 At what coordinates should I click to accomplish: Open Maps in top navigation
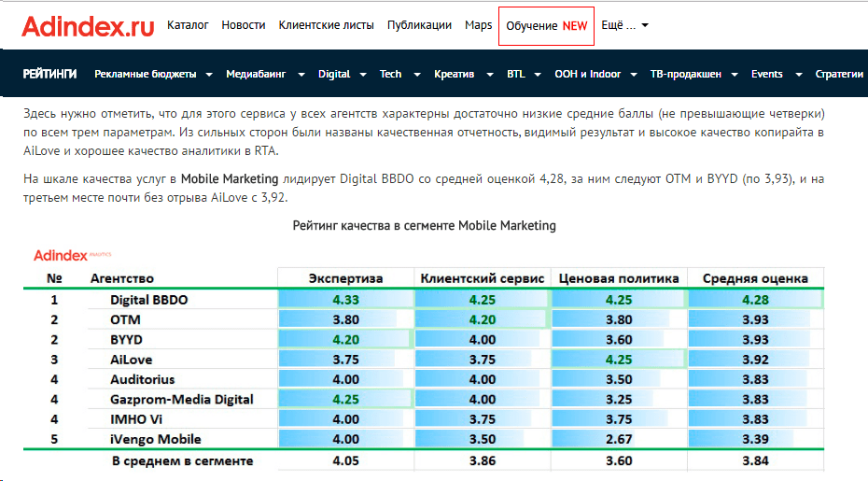pos(478,25)
